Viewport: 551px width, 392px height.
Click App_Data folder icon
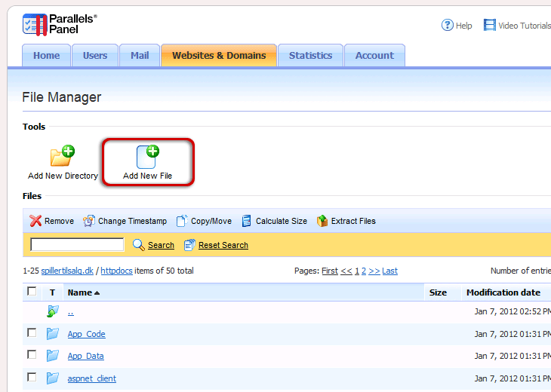(x=53, y=356)
